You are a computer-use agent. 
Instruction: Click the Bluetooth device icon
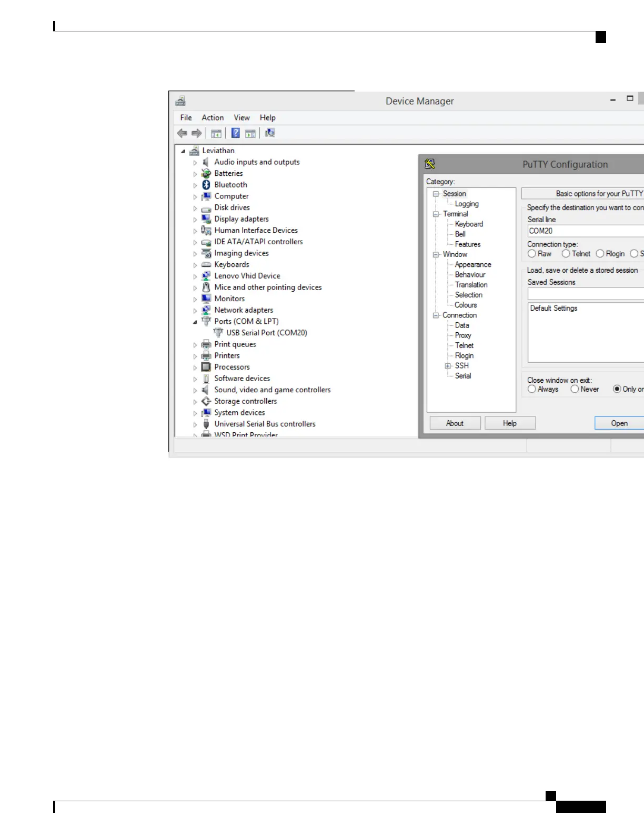[x=206, y=185]
